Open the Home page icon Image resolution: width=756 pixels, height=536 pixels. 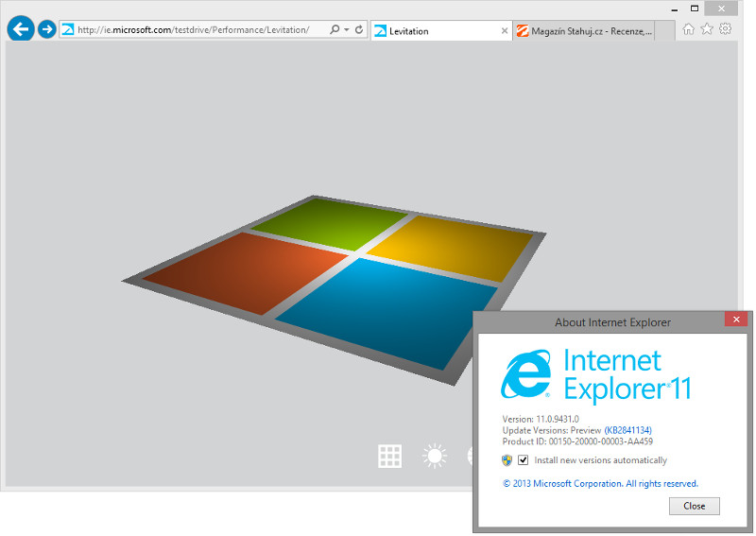pyautogui.click(x=689, y=29)
